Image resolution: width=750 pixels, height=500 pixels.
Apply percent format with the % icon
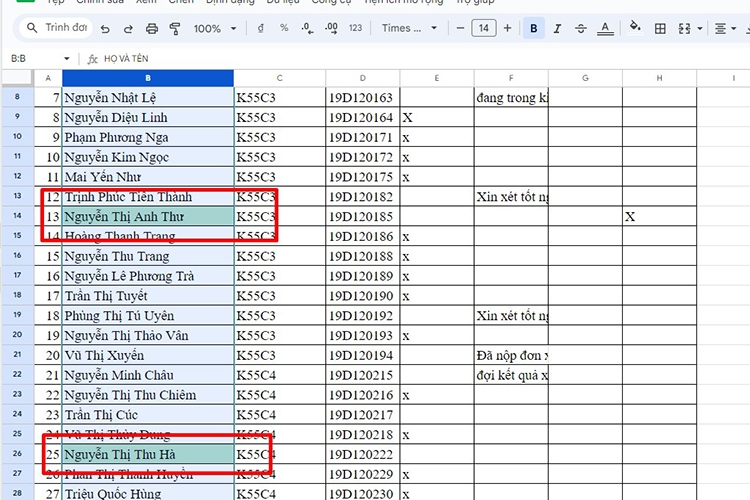point(284,28)
